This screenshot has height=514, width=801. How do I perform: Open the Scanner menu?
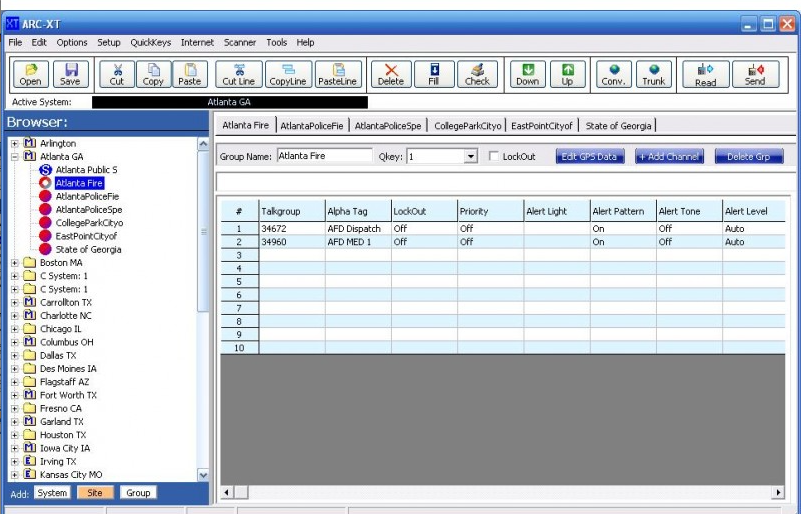point(240,42)
